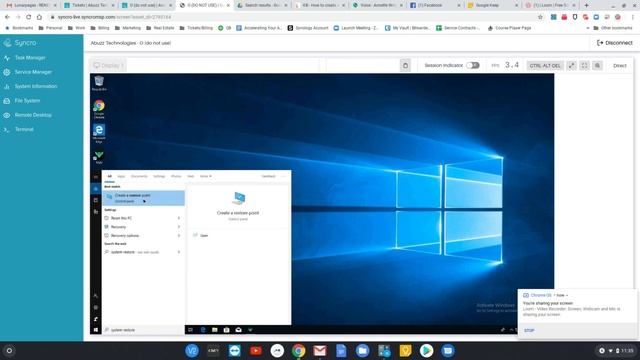Click Open in the restore point preview

coord(204,236)
